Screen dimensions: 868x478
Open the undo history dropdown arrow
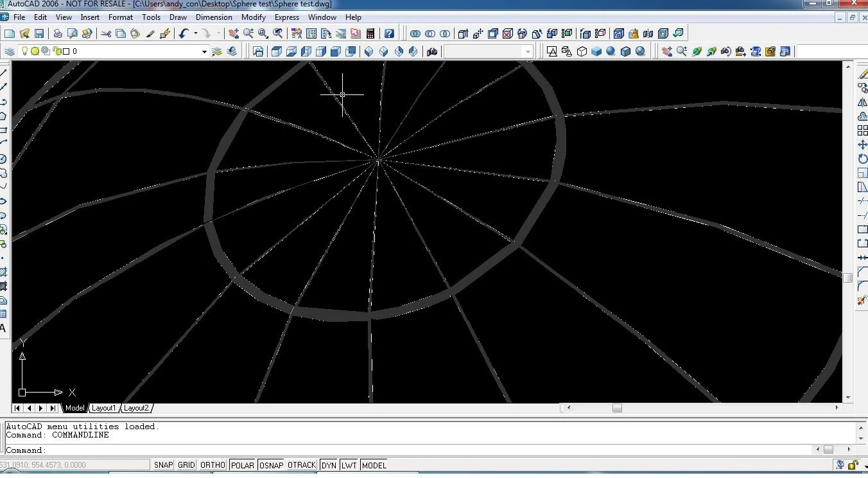point(195,33)
